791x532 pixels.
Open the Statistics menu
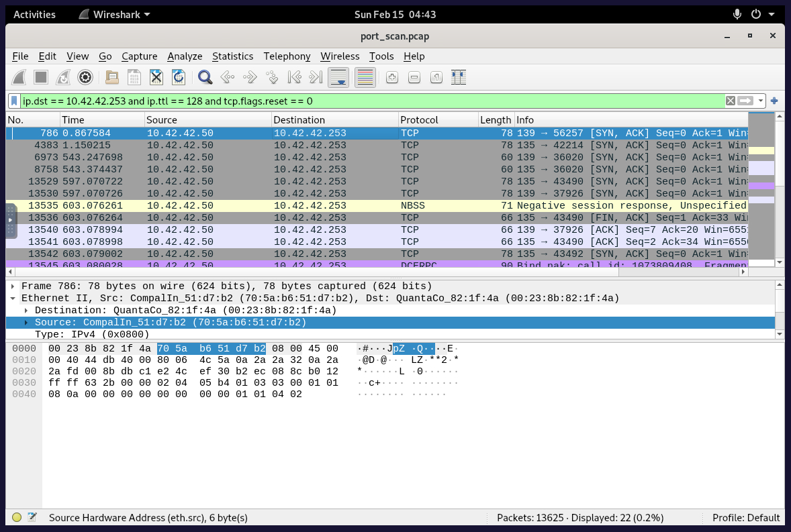click(x=232, y=56)
